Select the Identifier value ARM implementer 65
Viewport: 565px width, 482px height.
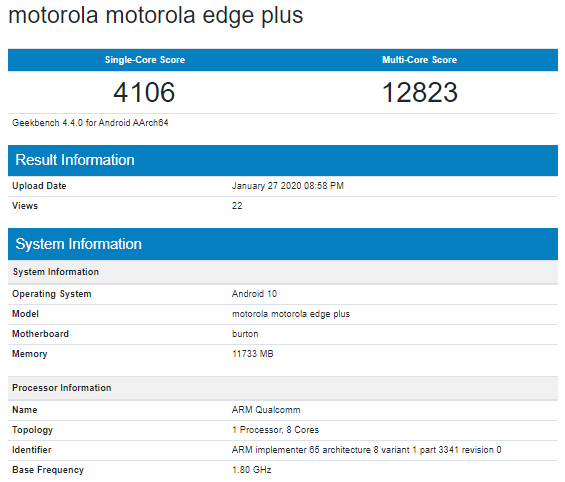click(366, 450)
